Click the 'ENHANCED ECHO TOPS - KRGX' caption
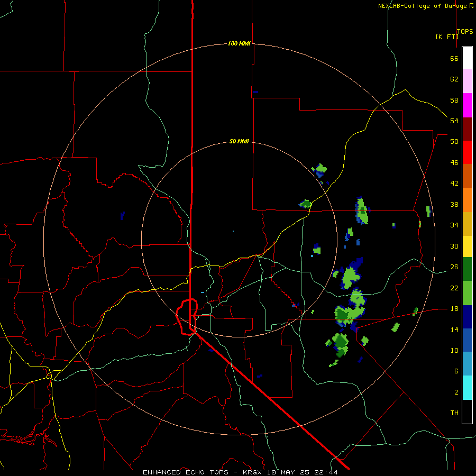The image size is (476, 476). [202, 472]
